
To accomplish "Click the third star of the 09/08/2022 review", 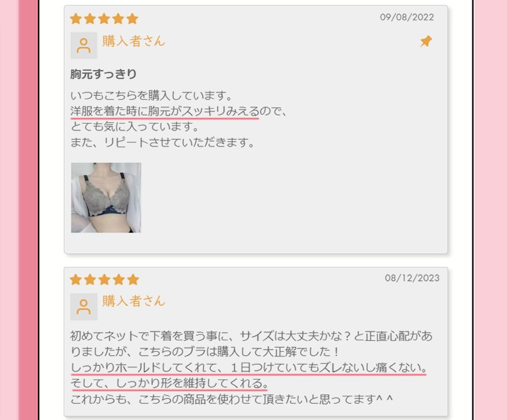I will click(104, 19).
